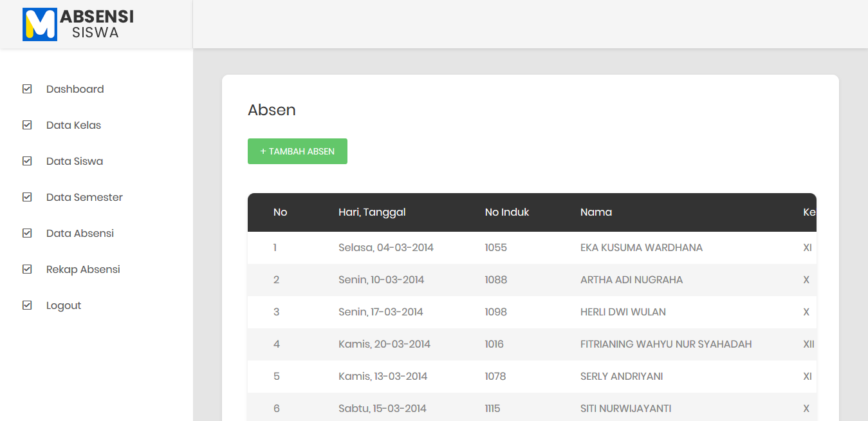Log out using the Logout link

pyautogui.click(x=64, y=306)
